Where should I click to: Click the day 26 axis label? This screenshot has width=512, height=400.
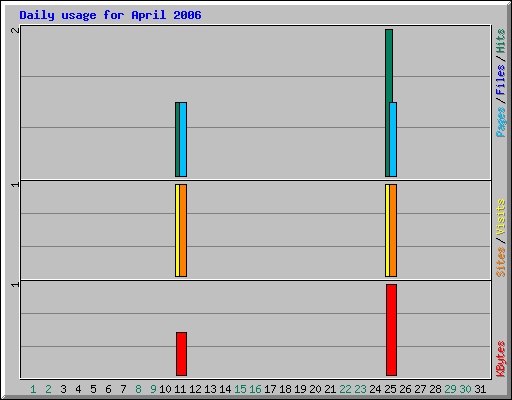point(405,389)
